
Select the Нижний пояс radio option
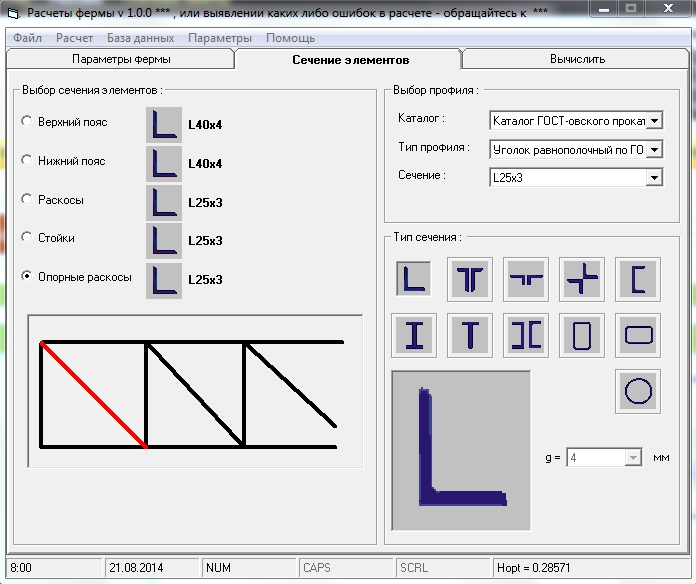pos(27,161)
